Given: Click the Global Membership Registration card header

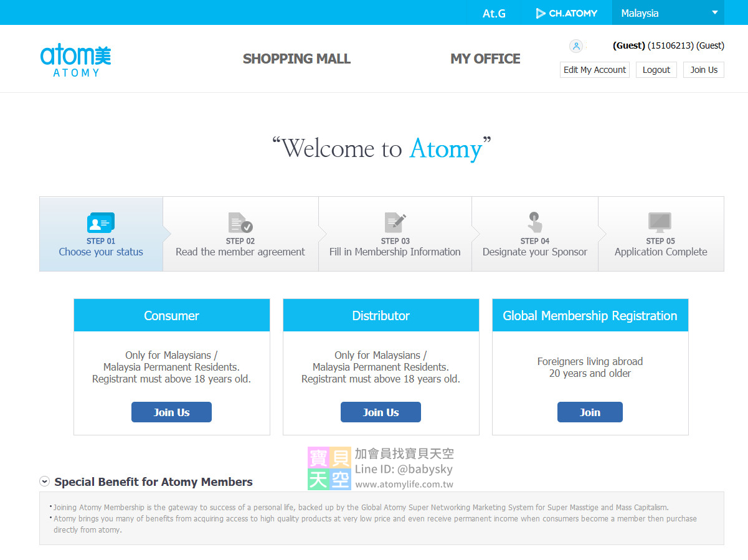Looking at the screenshot, I should pyautogui.click(x=590, y=315).
